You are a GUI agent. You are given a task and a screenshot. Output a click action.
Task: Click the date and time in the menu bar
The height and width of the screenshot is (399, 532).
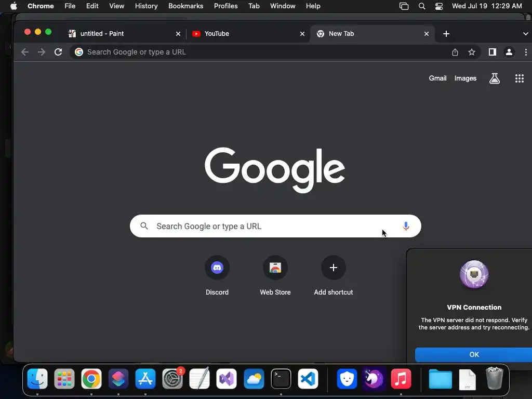click(487, 6)
